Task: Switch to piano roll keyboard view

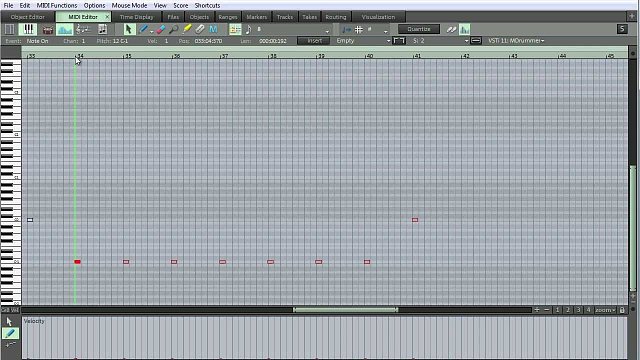Action: click(28, 29)
